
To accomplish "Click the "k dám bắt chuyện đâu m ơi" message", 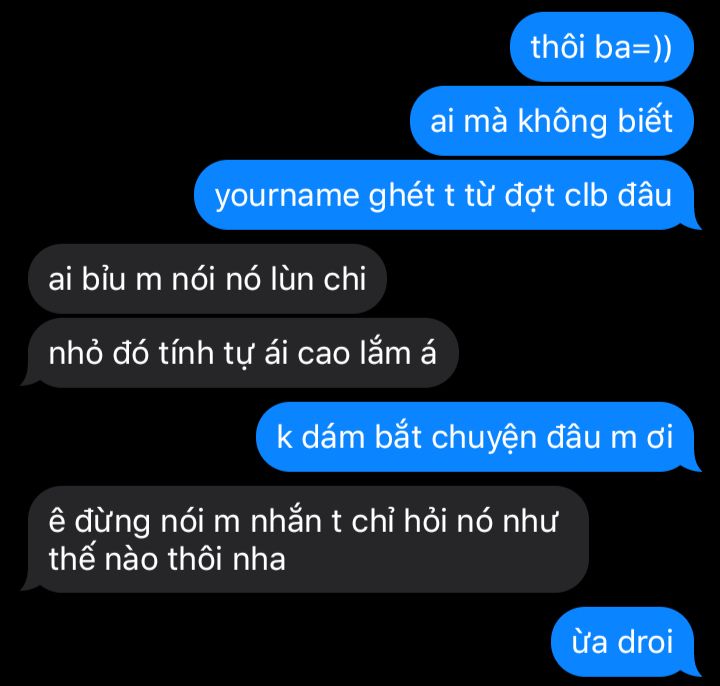I will (x=478, y=437).
